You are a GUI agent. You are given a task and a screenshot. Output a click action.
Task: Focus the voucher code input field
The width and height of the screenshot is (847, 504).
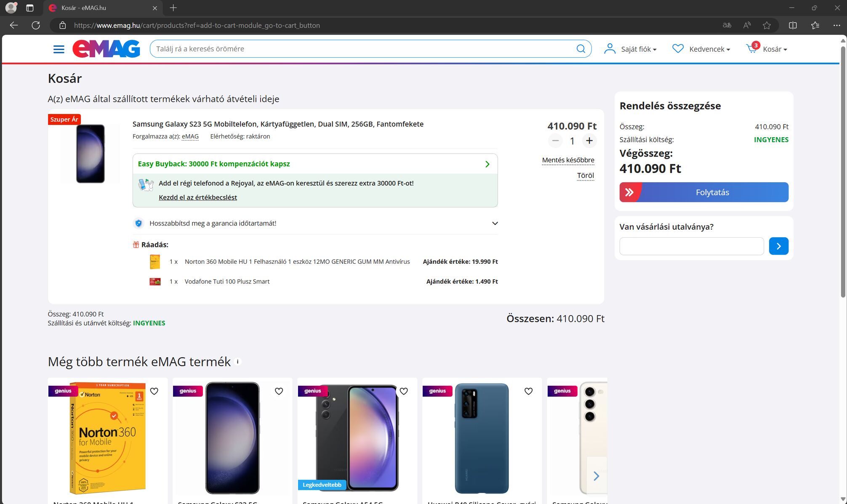click(x=691, y=246)
